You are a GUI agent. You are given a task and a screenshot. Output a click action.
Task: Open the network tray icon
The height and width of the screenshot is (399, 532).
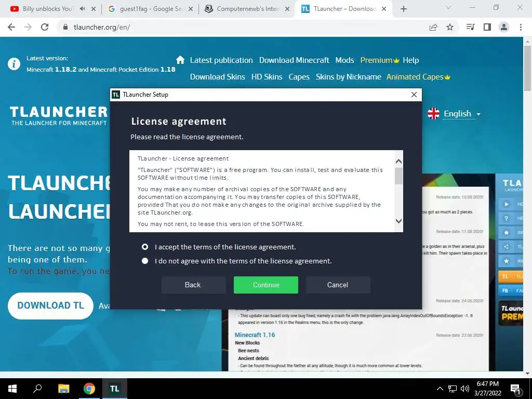pos(453,389)
